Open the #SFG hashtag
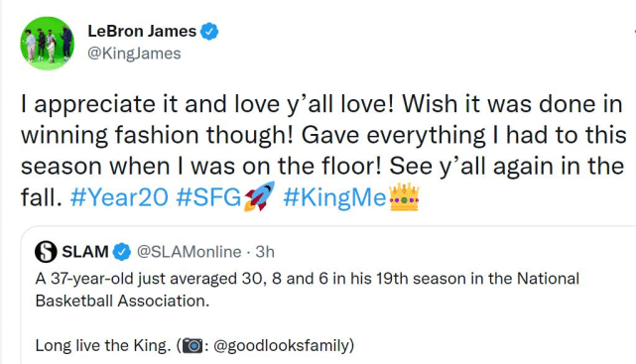Screen dimensions: 636x364 pyautogui.click(x=209, y=197)
